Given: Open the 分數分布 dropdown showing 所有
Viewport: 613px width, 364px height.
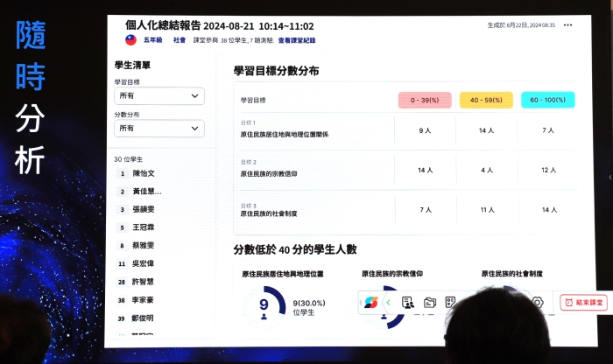Looking at the screenshot, I should 159,128.
